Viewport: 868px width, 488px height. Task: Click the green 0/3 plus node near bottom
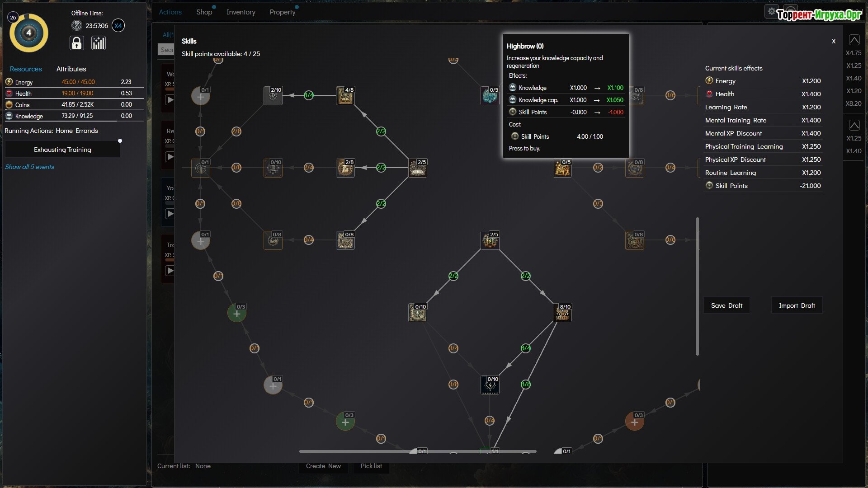coord(345,422)
